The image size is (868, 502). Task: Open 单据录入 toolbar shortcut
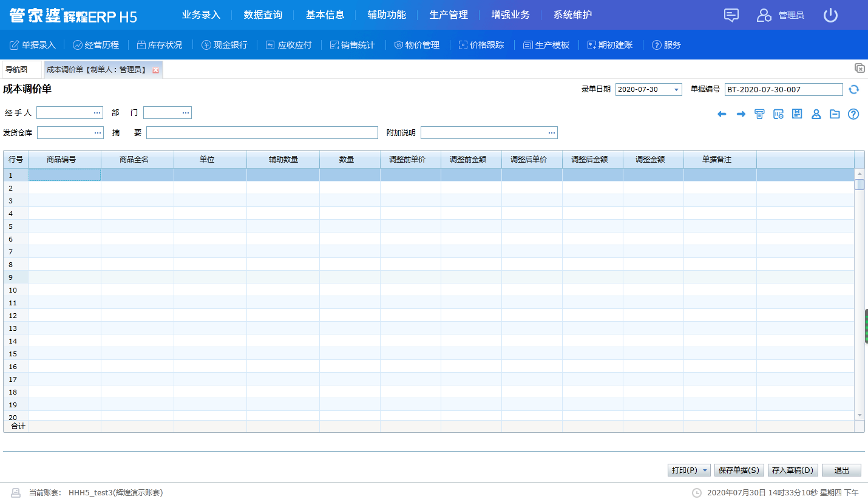pos(33,45)
